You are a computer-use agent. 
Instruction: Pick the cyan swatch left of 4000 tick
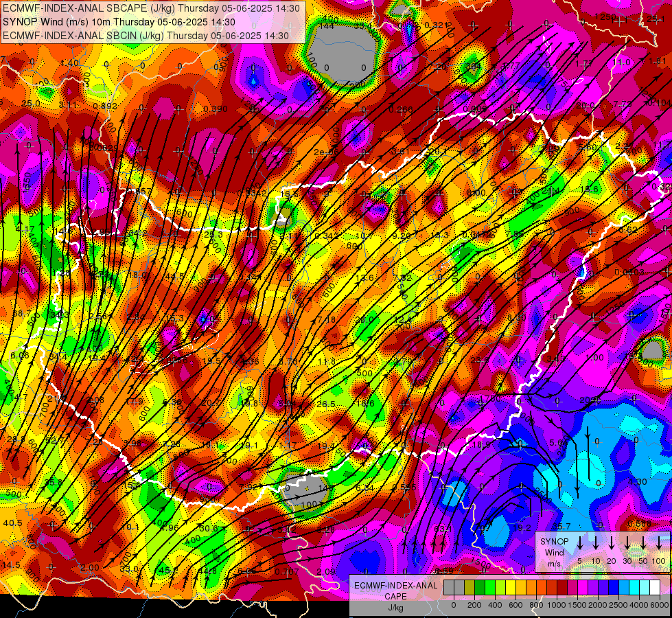(635, 588)
